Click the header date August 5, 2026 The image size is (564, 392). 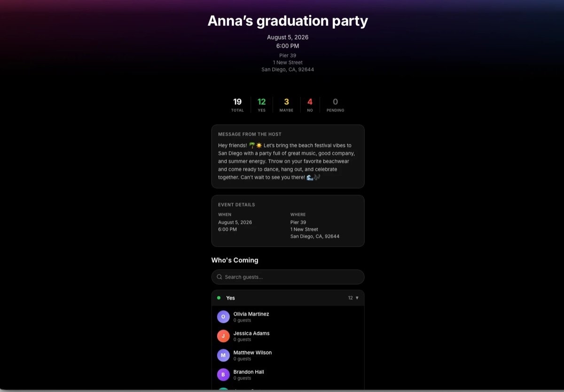[x=288, y=37]
